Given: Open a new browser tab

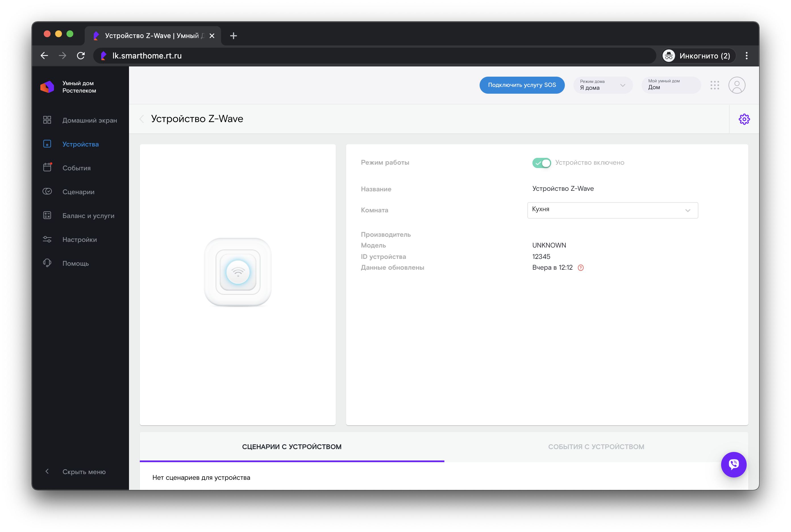Looking at the screenshot, I should (x=233, y=35).
